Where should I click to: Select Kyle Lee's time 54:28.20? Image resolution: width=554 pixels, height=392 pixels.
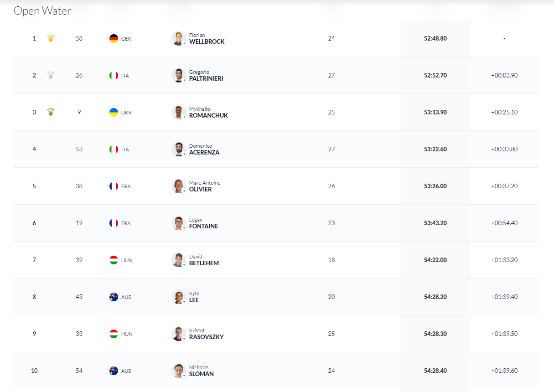[435, 297]
